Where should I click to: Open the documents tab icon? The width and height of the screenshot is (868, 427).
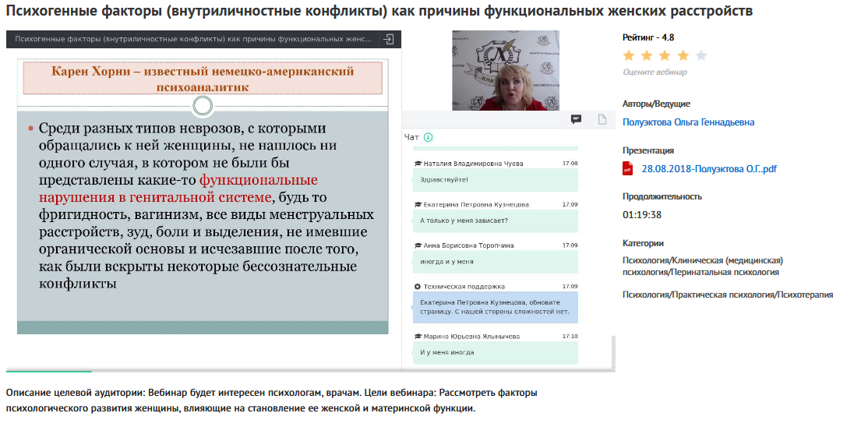click(602, 119)
